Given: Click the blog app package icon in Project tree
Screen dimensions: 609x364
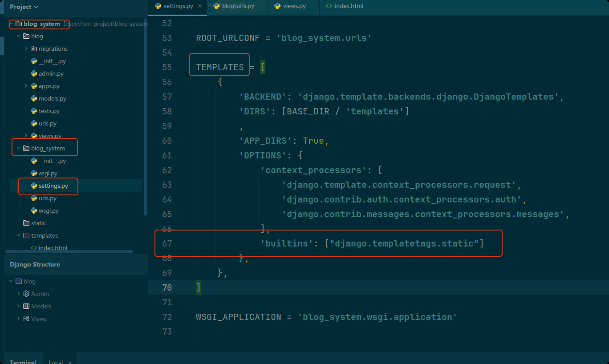Looking at the screenshot, I should coord(26,36).
